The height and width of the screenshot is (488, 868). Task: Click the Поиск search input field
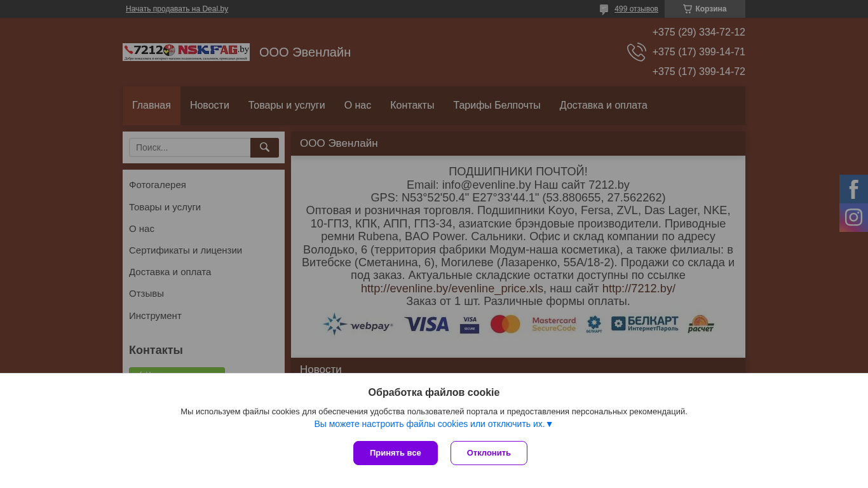pos(190,147)
